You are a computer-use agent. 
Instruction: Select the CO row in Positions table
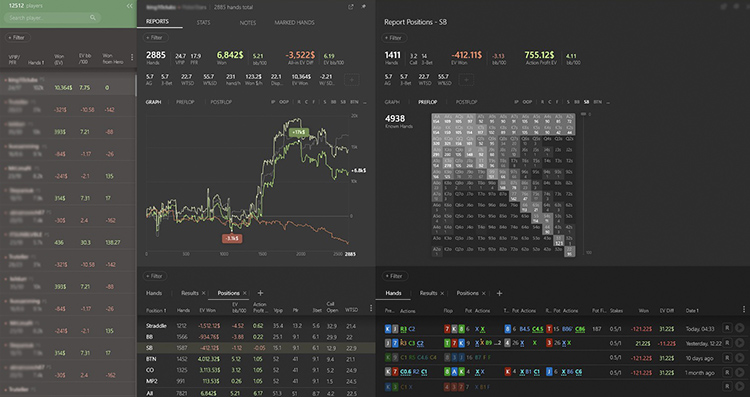tap(256, 370)
